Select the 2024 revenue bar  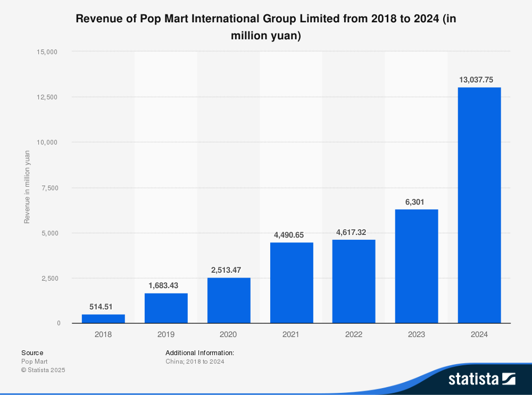click(x=479, y=205)
